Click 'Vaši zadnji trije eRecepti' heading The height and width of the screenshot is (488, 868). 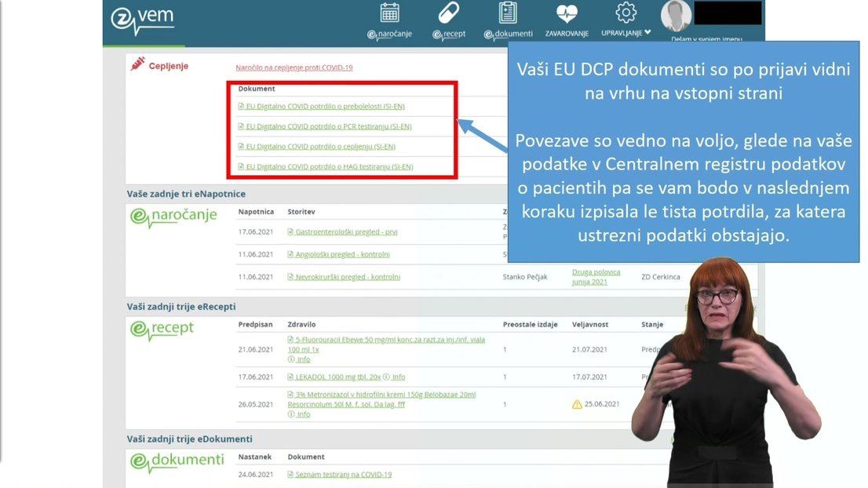(181, 307)
